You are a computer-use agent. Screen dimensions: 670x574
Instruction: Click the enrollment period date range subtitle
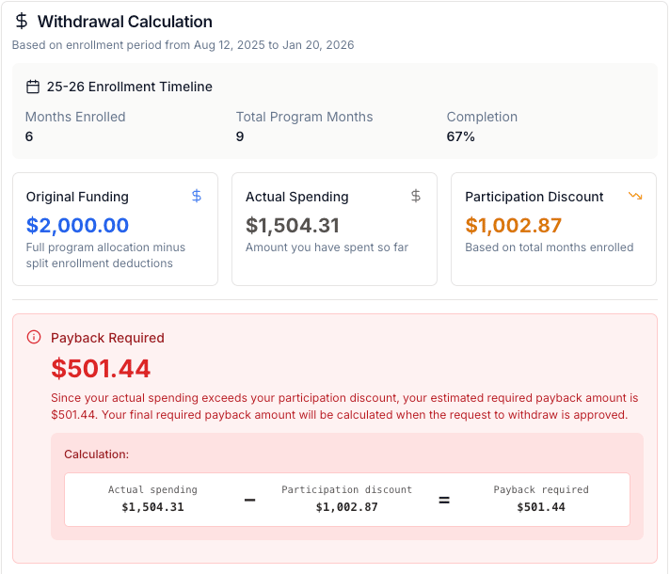pyautogui.click(x=183, y=45)
